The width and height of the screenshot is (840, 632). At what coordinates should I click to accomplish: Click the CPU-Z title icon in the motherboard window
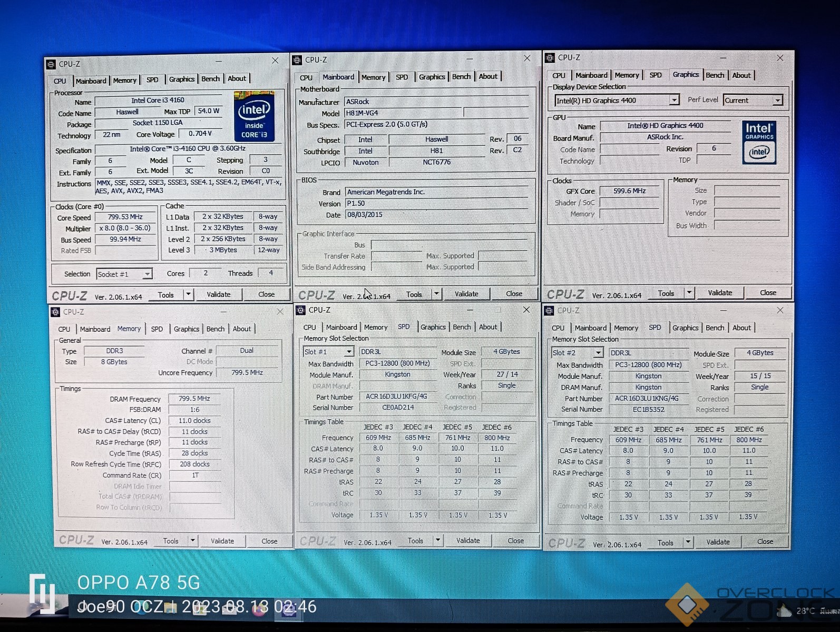297,60
